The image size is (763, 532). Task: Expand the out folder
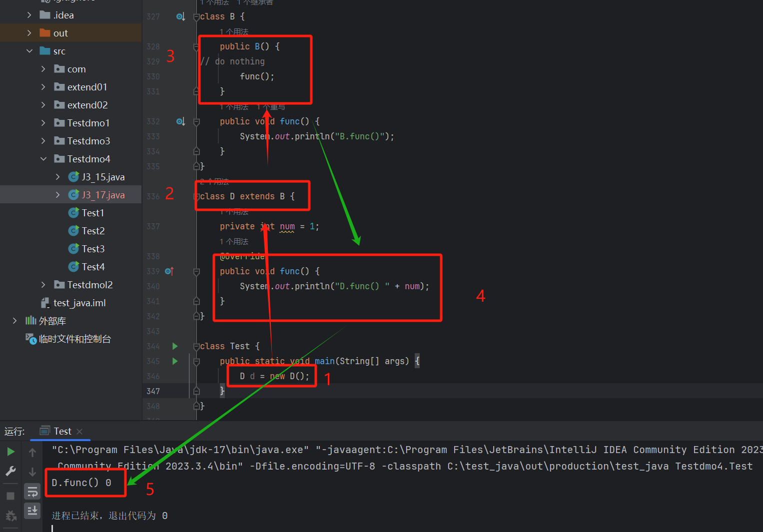tap(29, 33)
